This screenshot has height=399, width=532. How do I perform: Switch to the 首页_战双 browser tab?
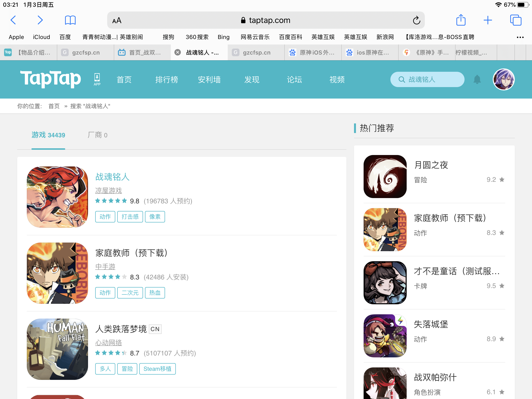click(x=142, y=52)
